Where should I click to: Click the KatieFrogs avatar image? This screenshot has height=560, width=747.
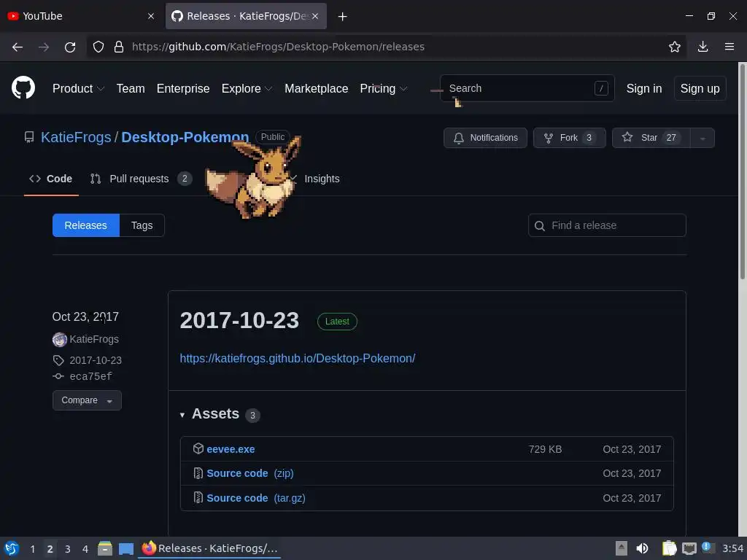click(x=60, y=340)
